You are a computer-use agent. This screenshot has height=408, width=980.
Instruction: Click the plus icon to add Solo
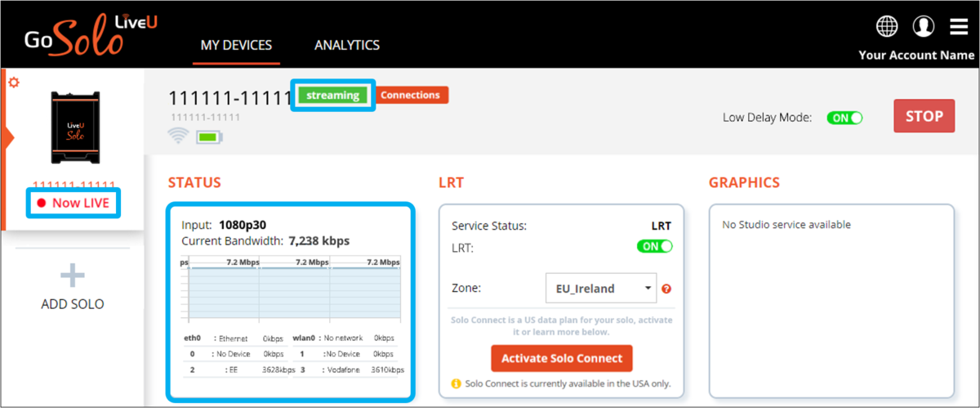(x=73, y=276)
